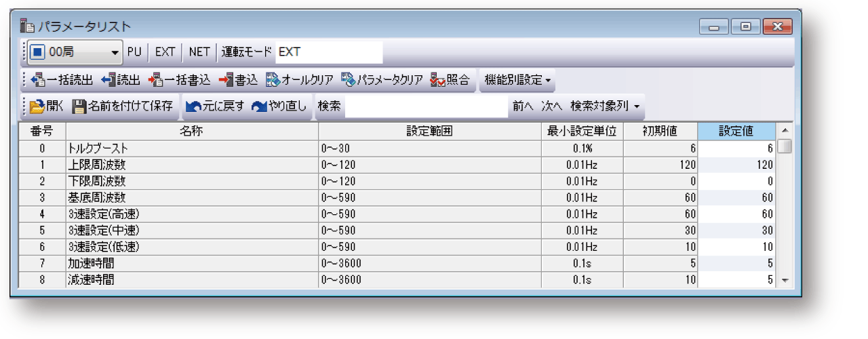
Task: Expand the 機能別設定 dropdown menu
Action: click(x=517, y=80)
